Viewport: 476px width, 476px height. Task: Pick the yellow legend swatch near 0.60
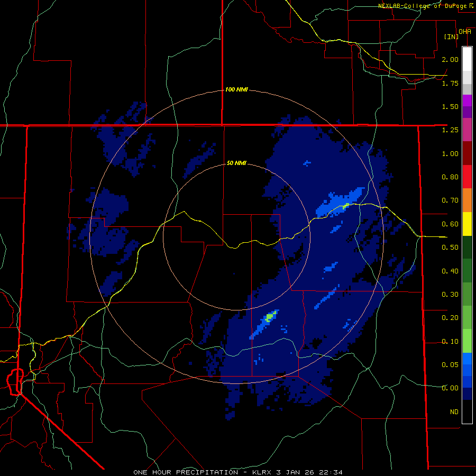pyautogui.click(x=467, y=224)
